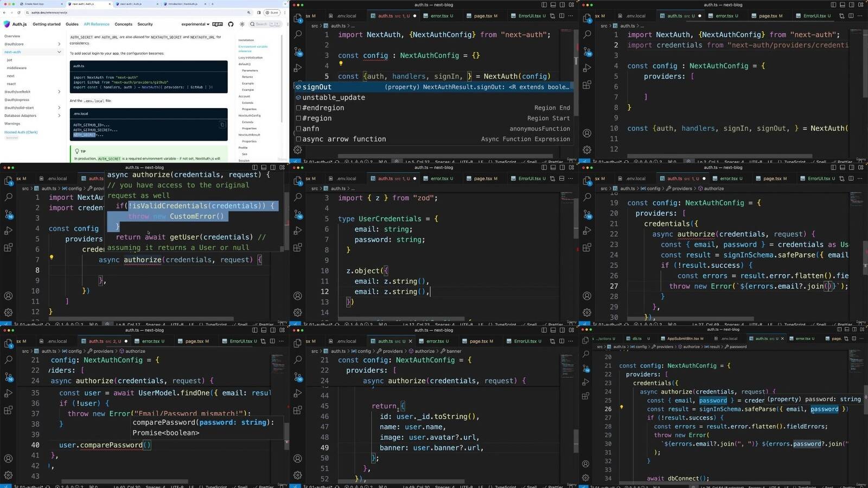Open More Actions menu in signOut suggestion window
The width and height of the screenshot is (868, 488).
point(571,16)
